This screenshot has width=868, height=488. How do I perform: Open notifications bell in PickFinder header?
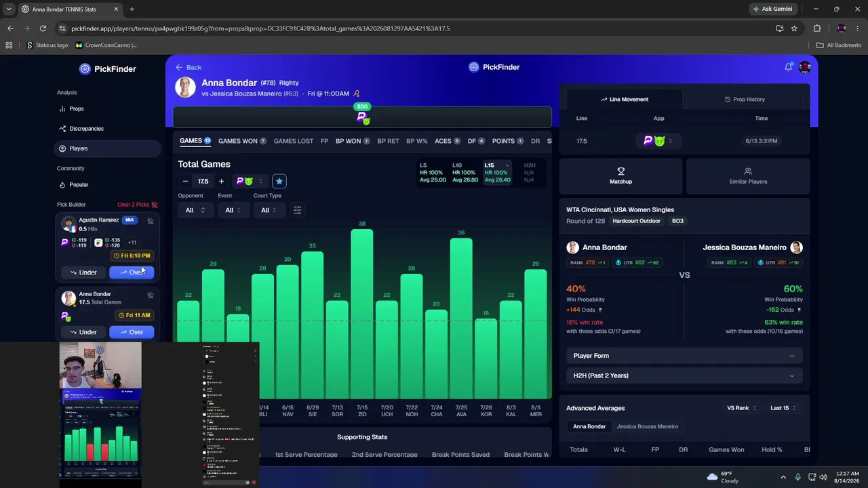point(789,67)
